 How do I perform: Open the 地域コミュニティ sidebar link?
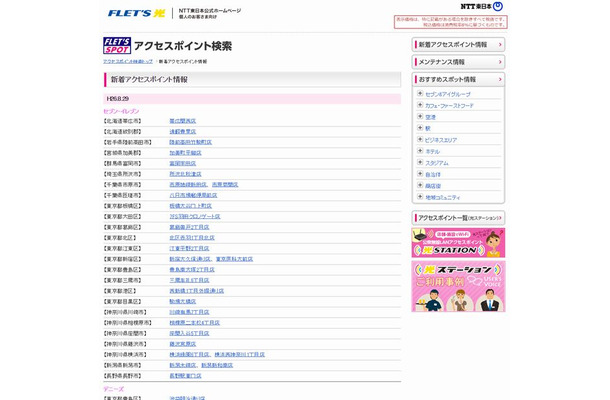pos(442,198)
